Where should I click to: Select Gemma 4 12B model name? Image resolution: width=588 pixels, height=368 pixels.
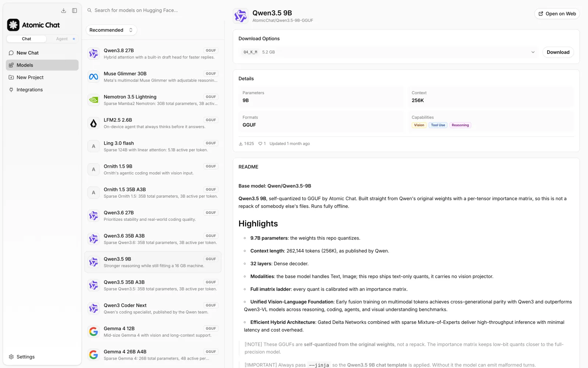[x=119, y=329]
